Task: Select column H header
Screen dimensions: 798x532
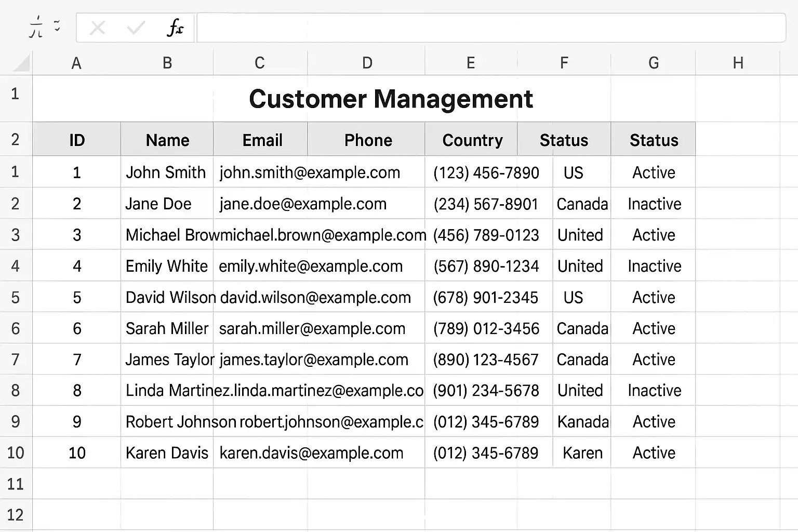Action: (738, 63)
